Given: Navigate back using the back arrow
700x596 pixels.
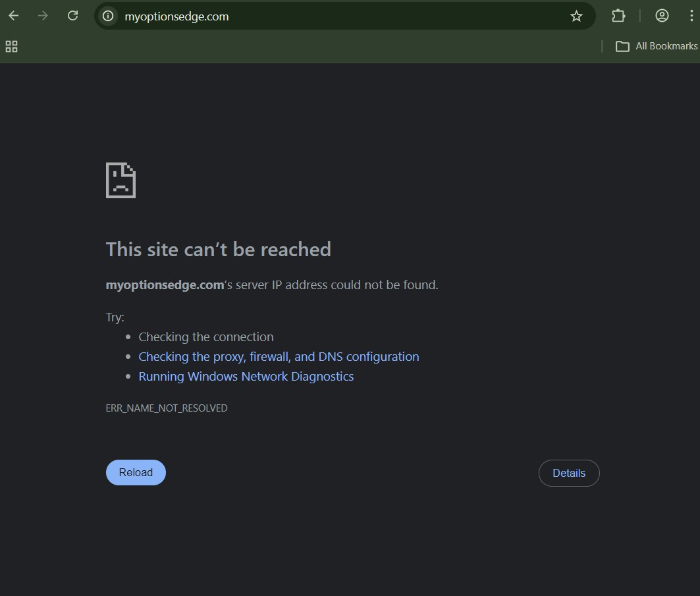Looking at the screenshot, I should [x=13, y=15].
